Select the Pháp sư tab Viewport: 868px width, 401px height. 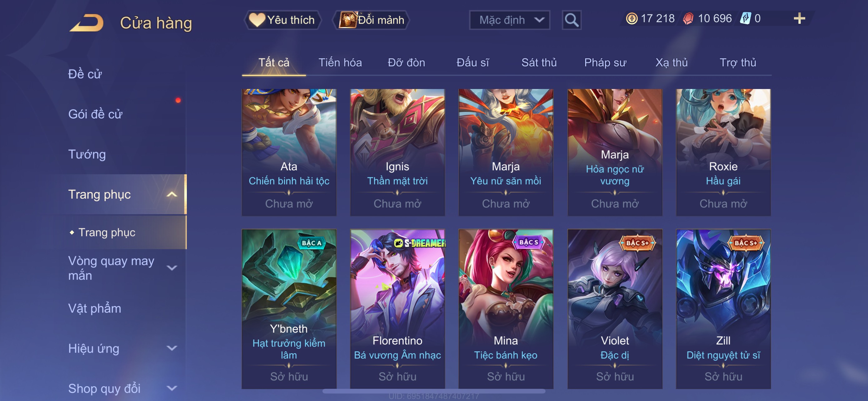605,63
